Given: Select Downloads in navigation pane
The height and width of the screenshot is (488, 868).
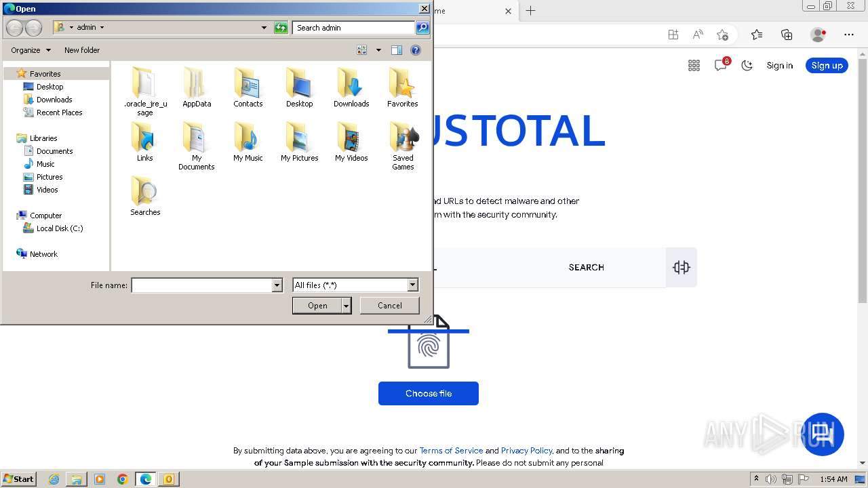Looking at the screenshot, I should tap(54, 100).
